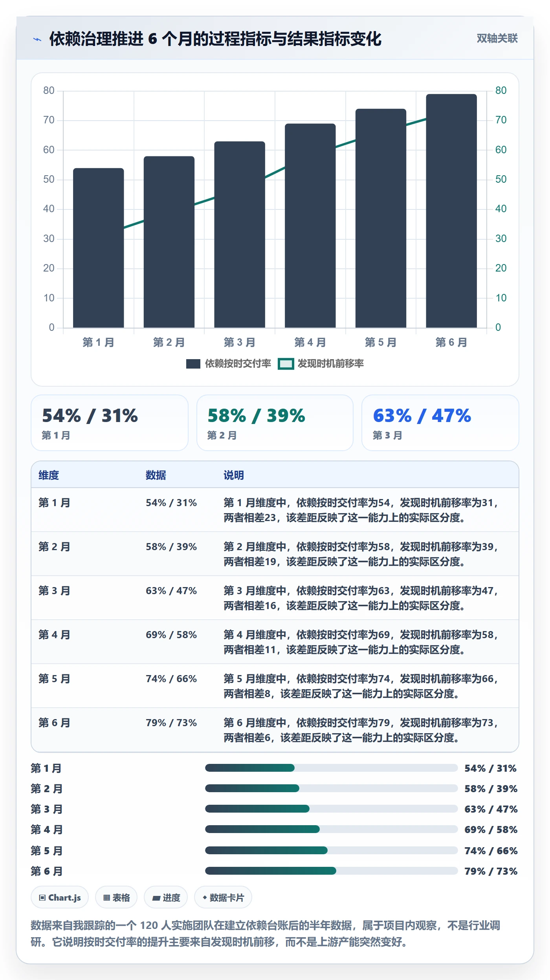Click the bar icon in 进度 chip
This screenshot has width=550, height=980.
coord(156,898)
